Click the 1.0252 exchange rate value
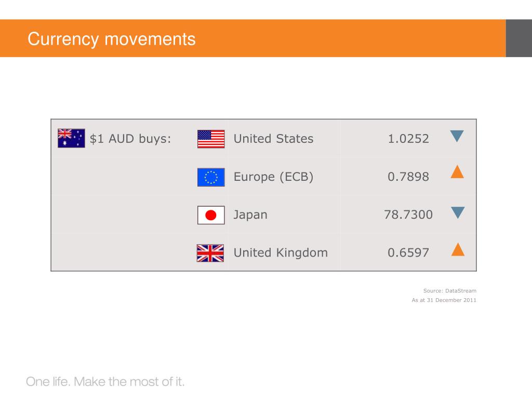The height and width of the screenshot is (399, 532). pos(408,139)
